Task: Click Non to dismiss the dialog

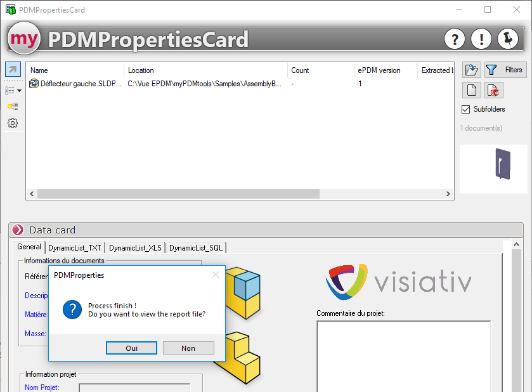Action: (x=188, y=348)
